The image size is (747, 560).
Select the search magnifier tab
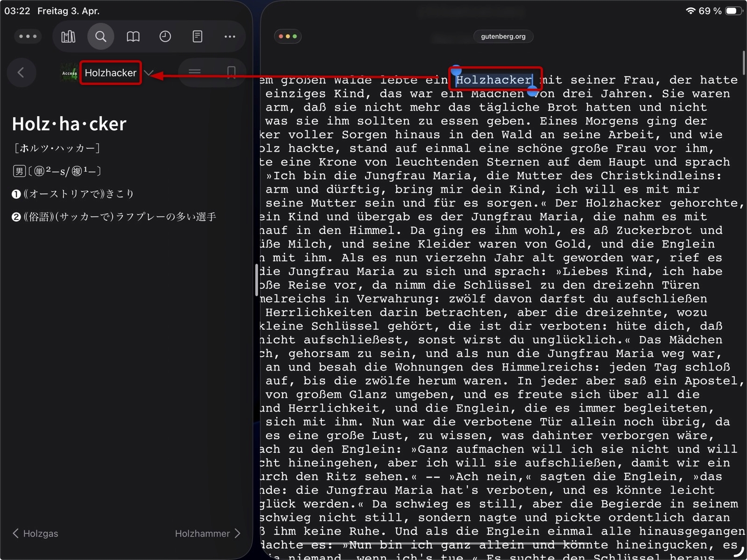[100, 36]
